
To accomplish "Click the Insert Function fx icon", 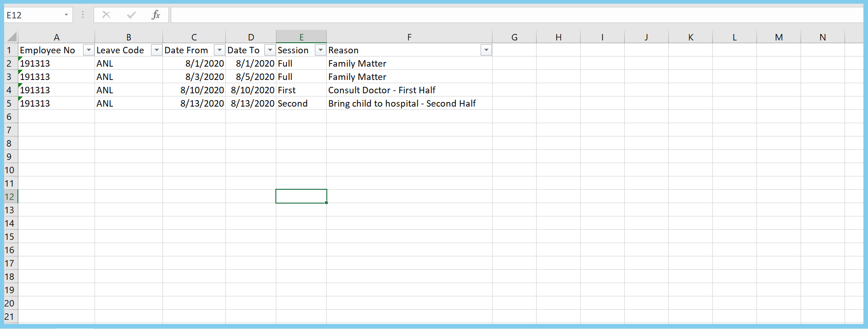I will pos(156,15).
